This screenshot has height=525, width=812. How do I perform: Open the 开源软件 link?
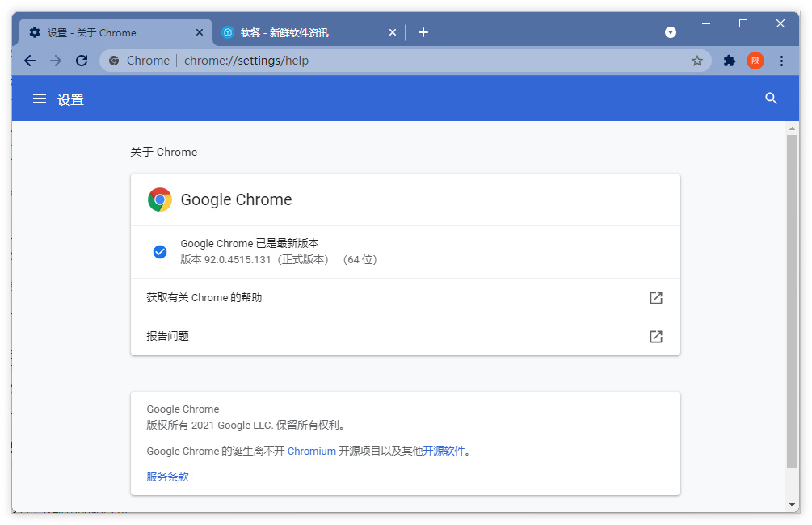(444, 451)
